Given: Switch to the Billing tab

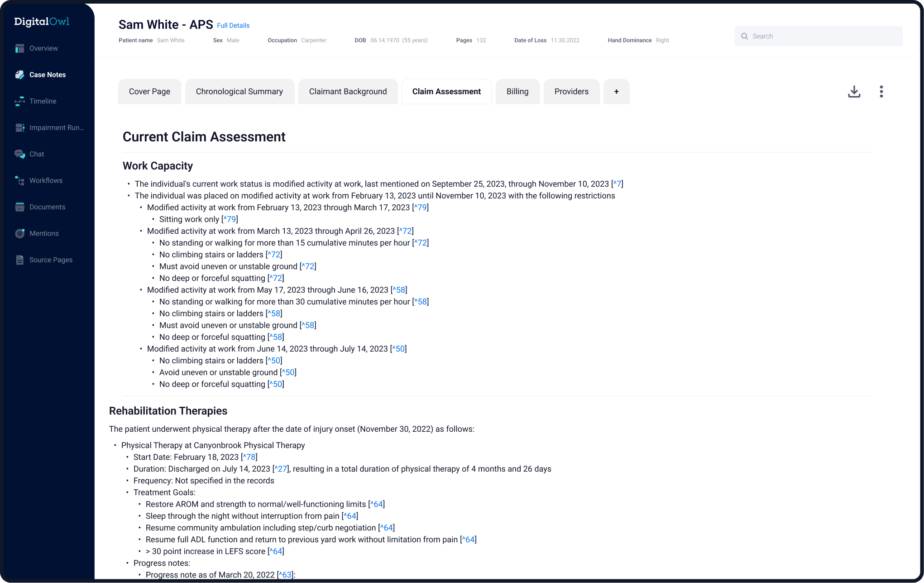Looking at the screenshot, I should tap(517, 92).
